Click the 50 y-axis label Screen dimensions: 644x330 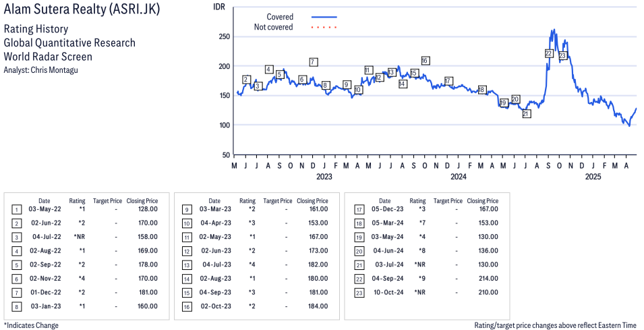[x=227, y=155]
